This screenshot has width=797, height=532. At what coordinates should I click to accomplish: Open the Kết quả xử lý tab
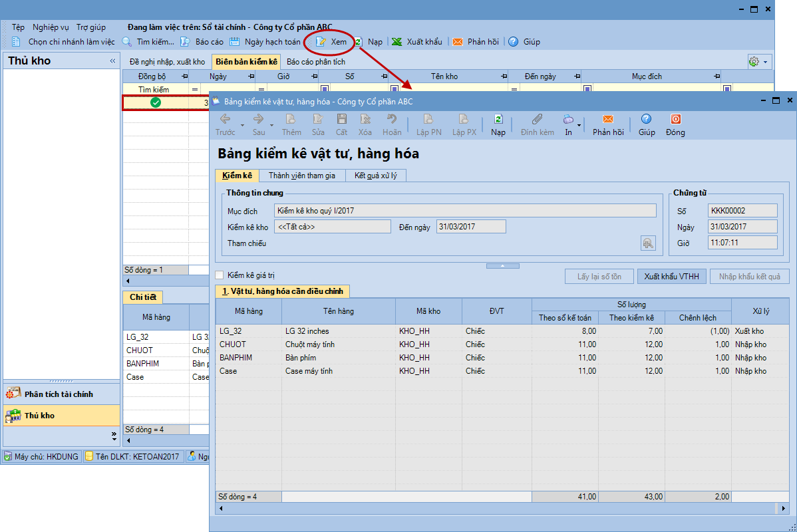point(376,176)
